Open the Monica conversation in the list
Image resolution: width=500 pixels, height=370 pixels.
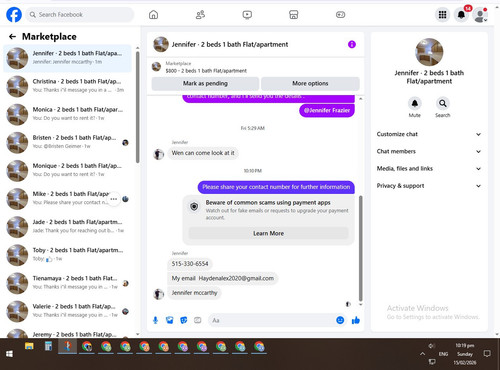[x=68, y=114]
